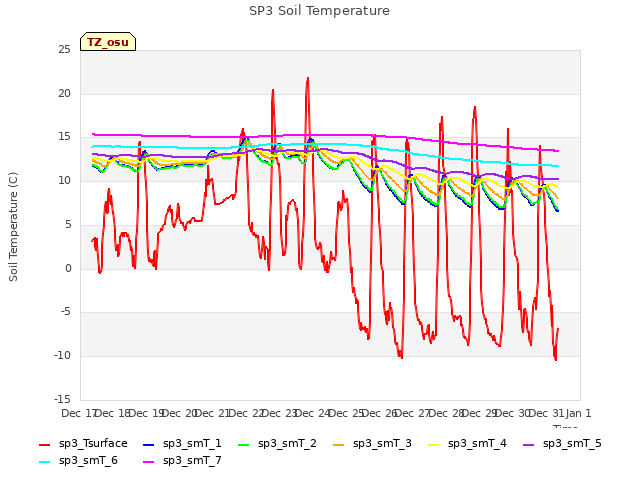640x480 pixels.
Task: Click the -15 y-axis tick label
Action: (x=62, y=399)
